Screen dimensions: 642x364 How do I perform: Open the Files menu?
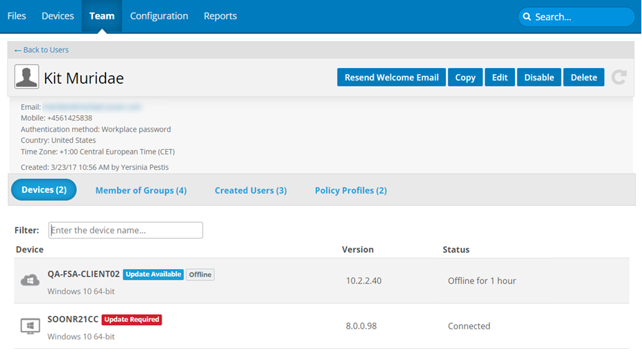(x=17, y=16)
